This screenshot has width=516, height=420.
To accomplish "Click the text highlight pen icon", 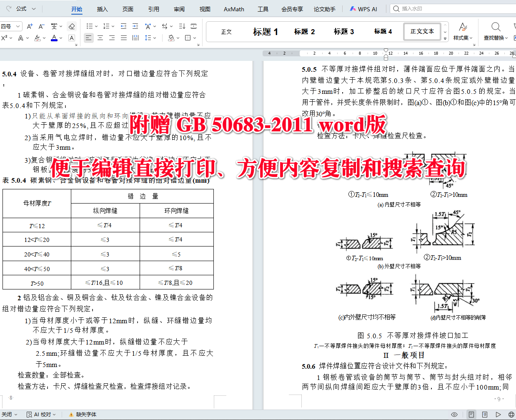I will click(x=37, y=38).
